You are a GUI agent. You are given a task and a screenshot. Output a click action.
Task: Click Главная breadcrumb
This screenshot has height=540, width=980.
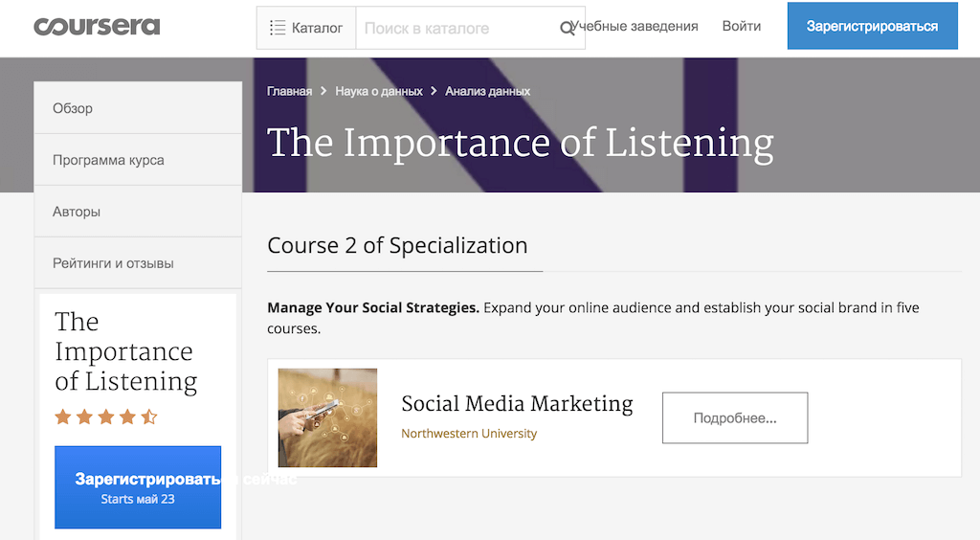(x=289, y=91)
